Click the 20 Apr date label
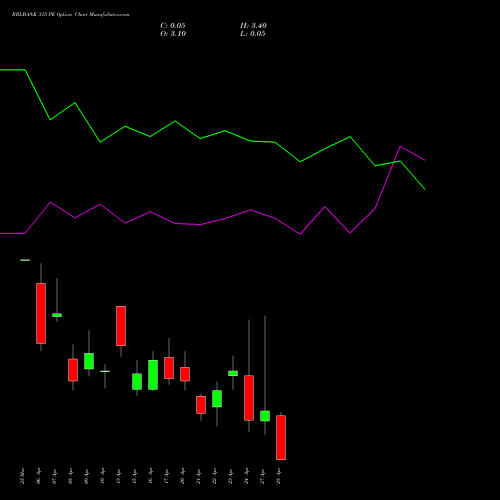Image resolution: width=500 pixels, height=500 pixels. pyautogui.click(x=182, y=476)
